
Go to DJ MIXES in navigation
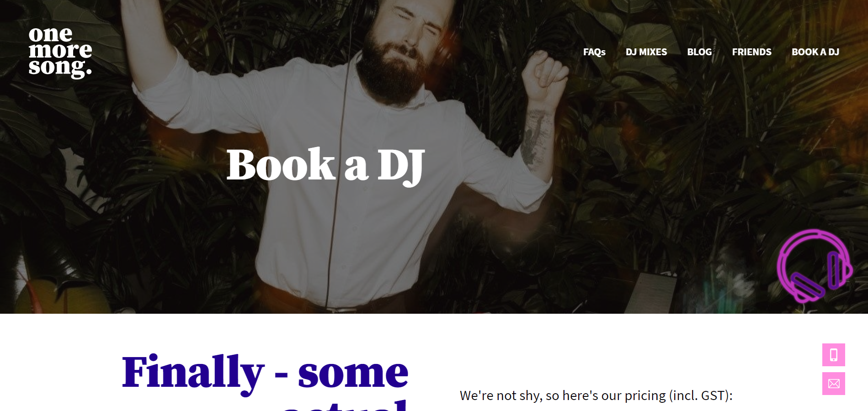click(646, 52)
